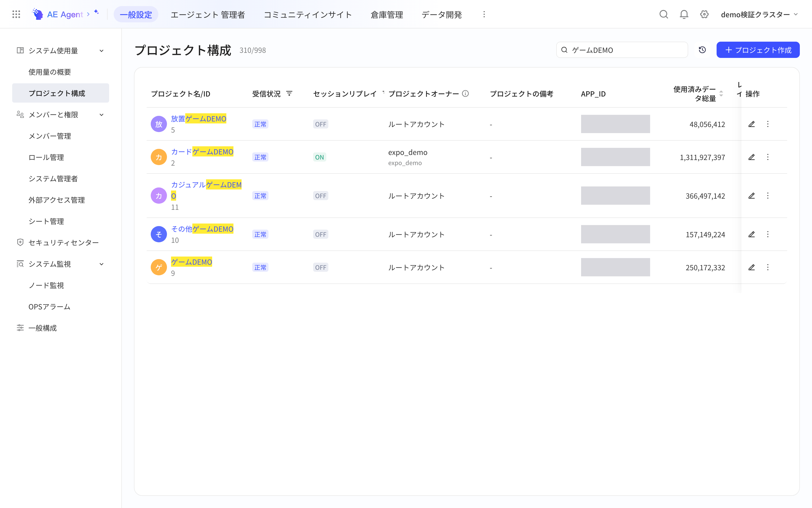Image resolution: width=812 pixels, height=508 pixels.
Task: Edit the その他ゲームDEMO project
Action: coord(751,234)
